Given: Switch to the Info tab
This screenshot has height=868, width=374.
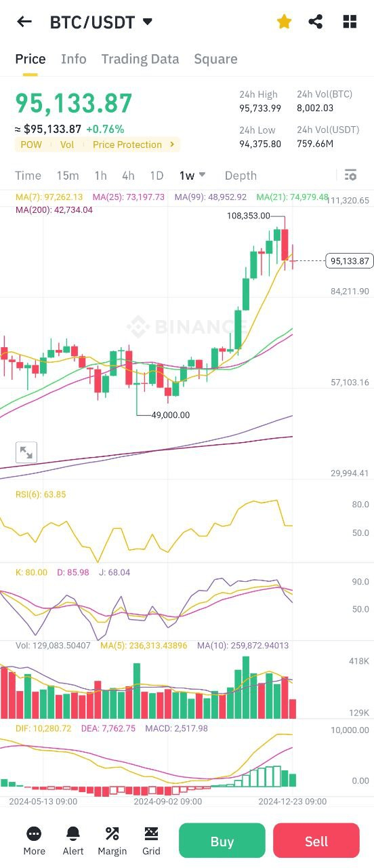Looking at the screenshot, I should tap(74, 59).
